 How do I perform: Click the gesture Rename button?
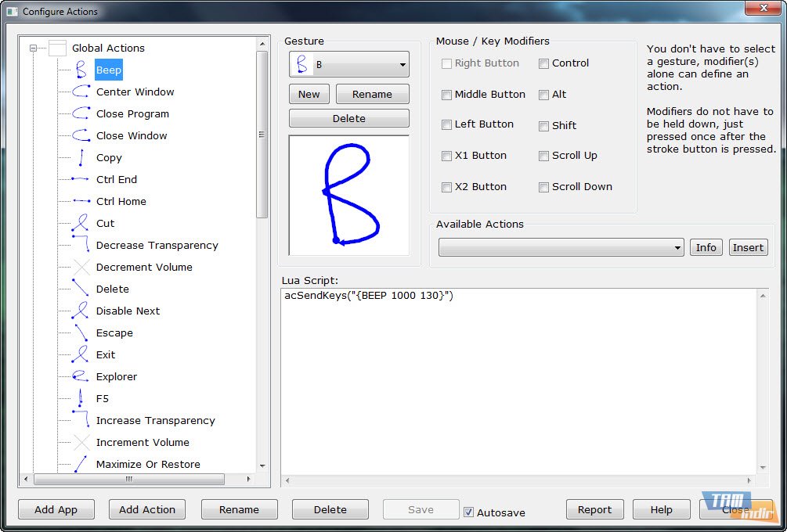tap(373, 94)
